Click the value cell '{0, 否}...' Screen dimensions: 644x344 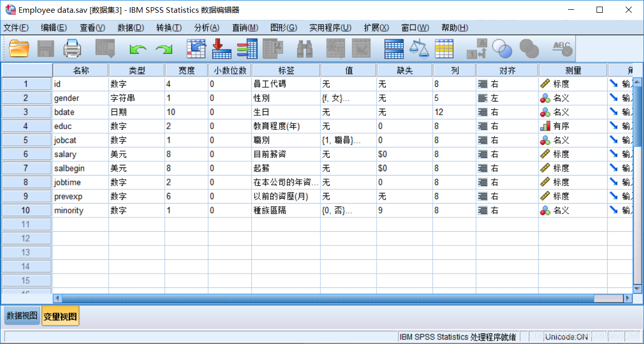point(349,210)
